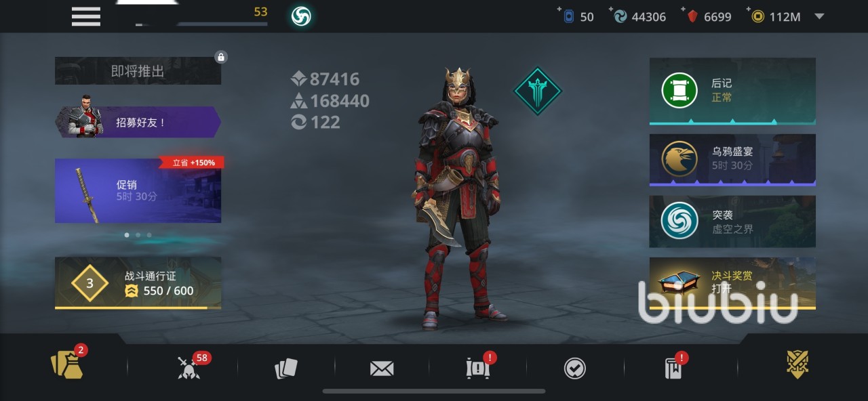Open the banner events icon with alert
This screenshot has width=868, height=401.
(478, 368)
